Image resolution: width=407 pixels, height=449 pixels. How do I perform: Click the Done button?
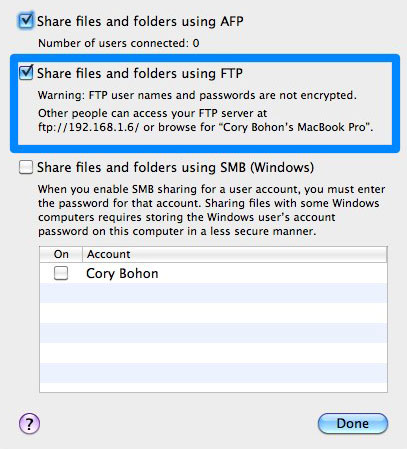click(x=353, y=423)
